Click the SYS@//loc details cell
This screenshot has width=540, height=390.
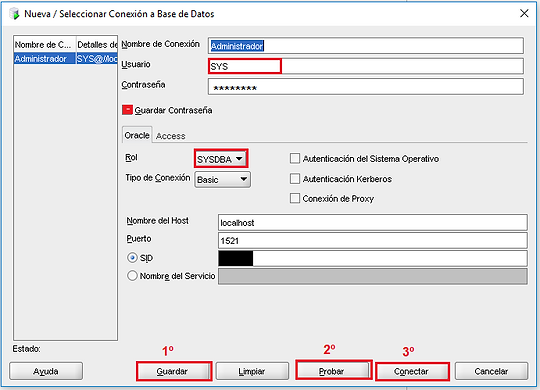pos(97,59)
